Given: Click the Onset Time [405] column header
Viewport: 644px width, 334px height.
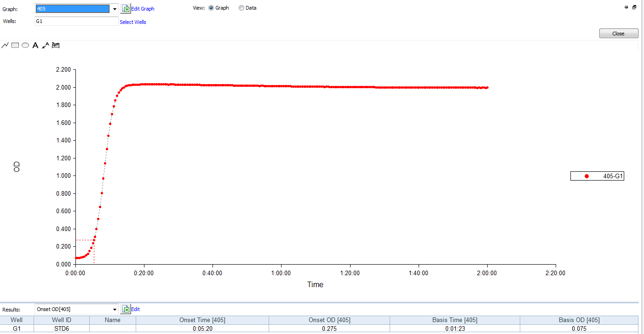Looking at the screenshot, I should tap(202, 320).
